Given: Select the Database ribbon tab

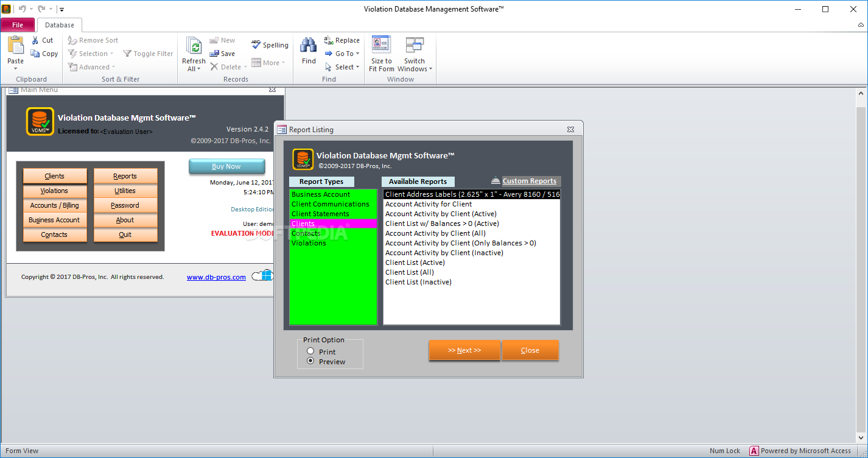Looking at the screenshot, I should click(x=60, y=25).
